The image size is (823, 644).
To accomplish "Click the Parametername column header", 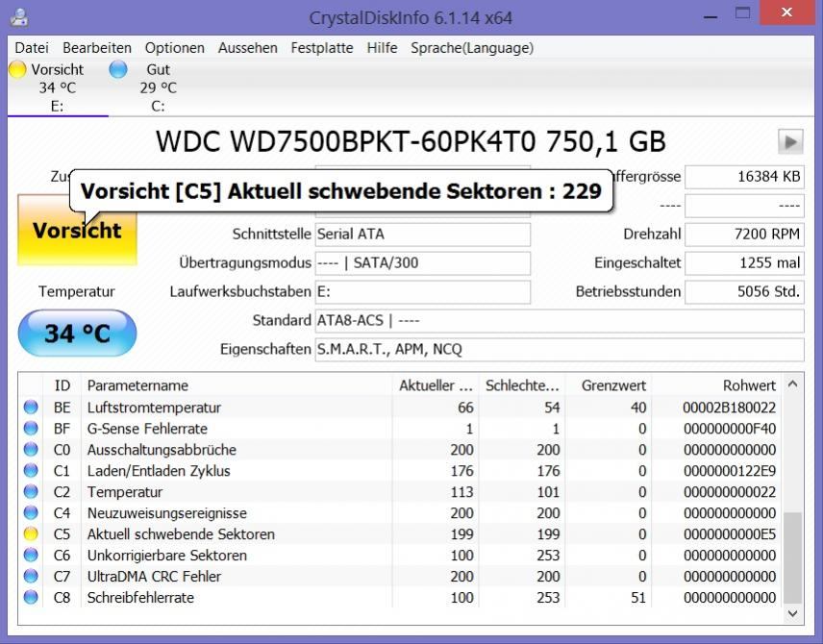I will [237, 385].
